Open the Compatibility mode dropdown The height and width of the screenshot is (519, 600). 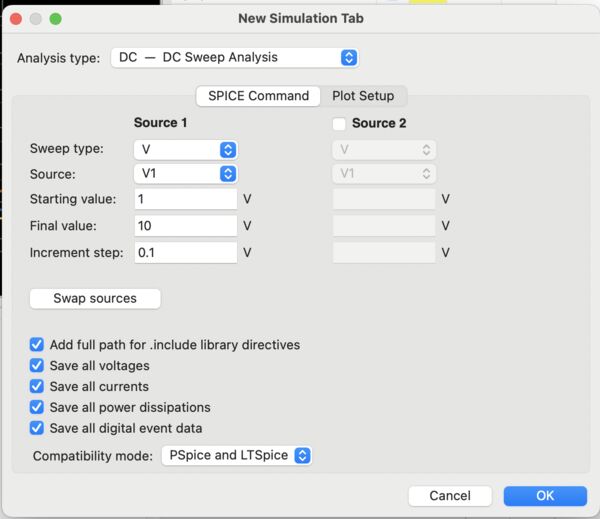click(x=237, y=455)
